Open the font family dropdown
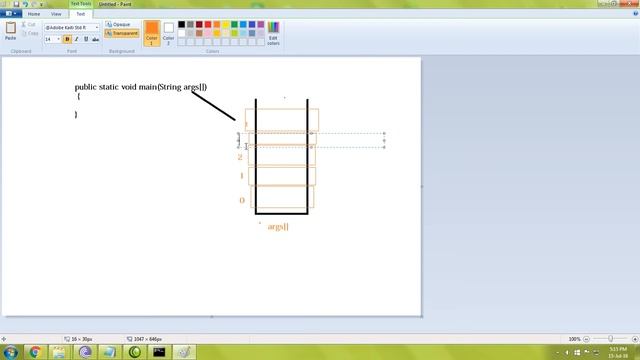Screen dimensions: 640x360 pyautogui.click(x=96, y=27)
